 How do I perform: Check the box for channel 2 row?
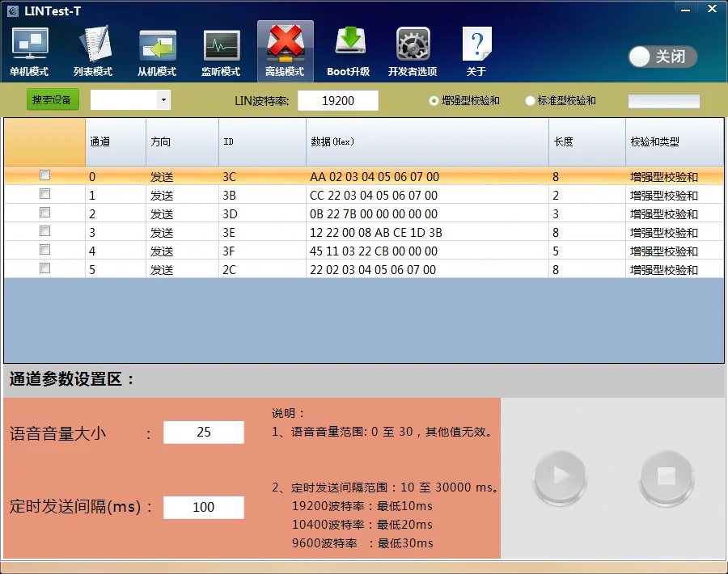tap(44, 213)
